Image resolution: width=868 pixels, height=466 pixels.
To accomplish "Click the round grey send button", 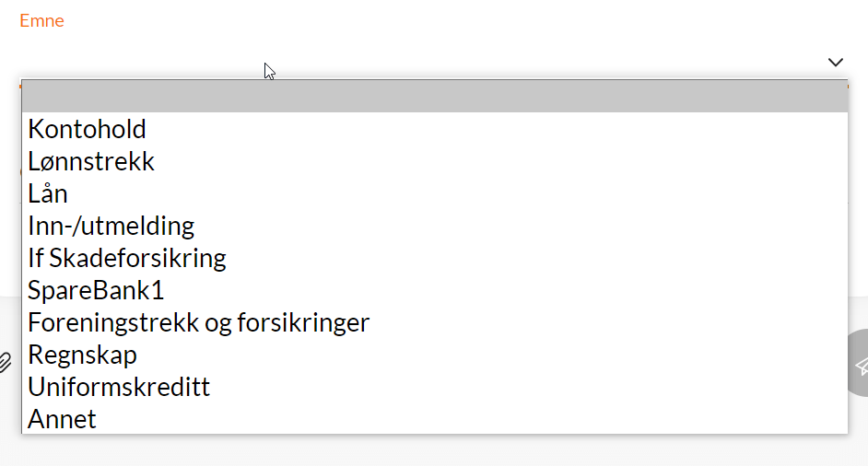I will [861, 365].
